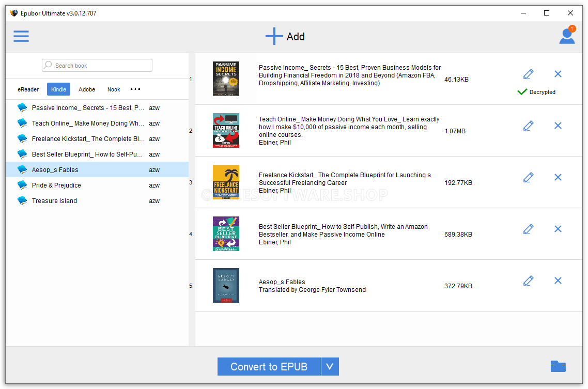Click the Add plus icon
Image resolution: width=588 pixels, height=389 pixels.
(274, 36)
